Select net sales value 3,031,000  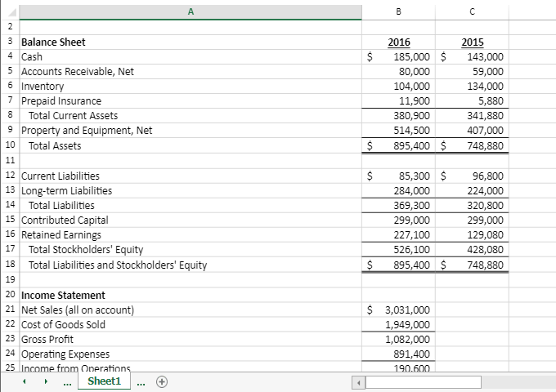click(x=398, y=310)
